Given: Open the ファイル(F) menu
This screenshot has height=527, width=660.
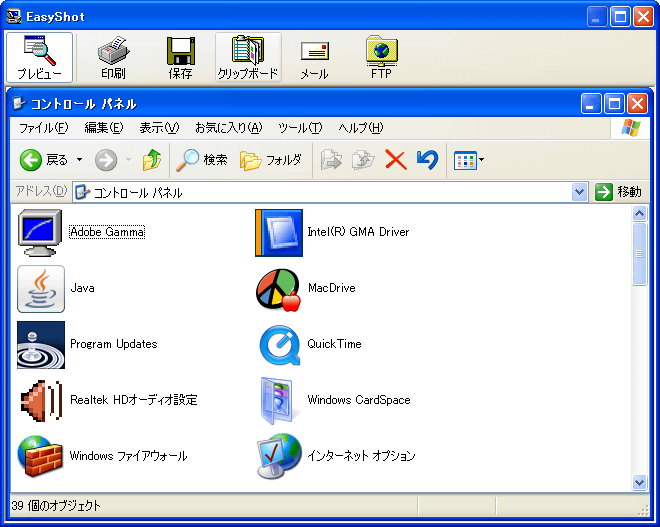Looking at the screenshot, I should [43, 128].
